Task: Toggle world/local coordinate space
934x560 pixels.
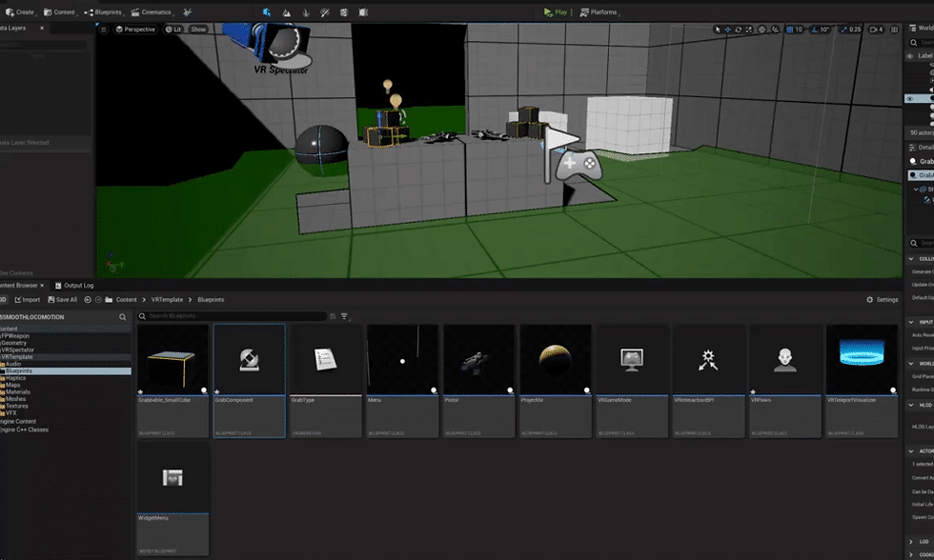Action: coord(761,30)
